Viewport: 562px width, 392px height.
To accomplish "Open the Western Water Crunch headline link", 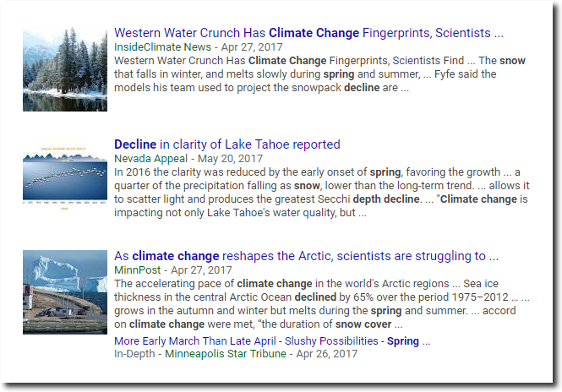I will coord(308,33).
